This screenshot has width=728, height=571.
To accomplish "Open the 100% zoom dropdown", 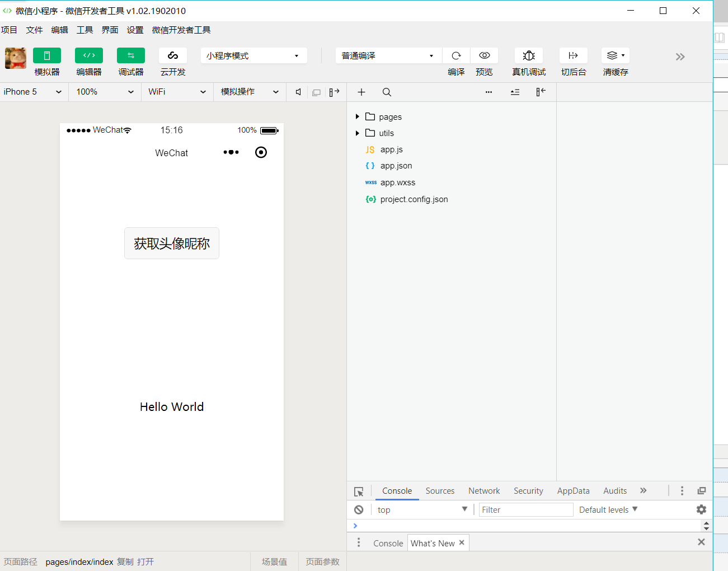I will click(x=105, y=92).
